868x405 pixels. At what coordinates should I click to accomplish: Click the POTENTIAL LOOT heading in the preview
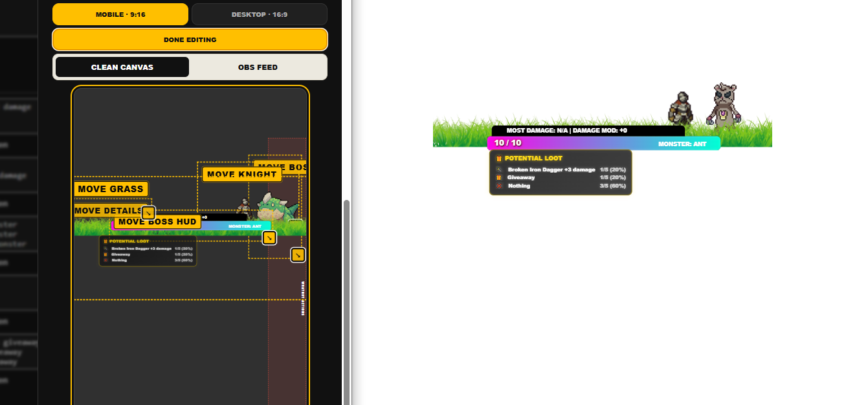533,159
